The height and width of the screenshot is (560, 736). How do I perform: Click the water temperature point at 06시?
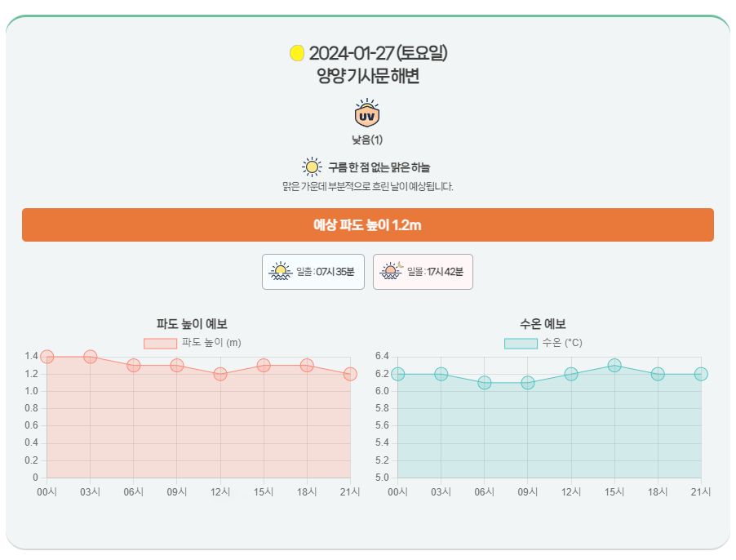coord(485,383)
